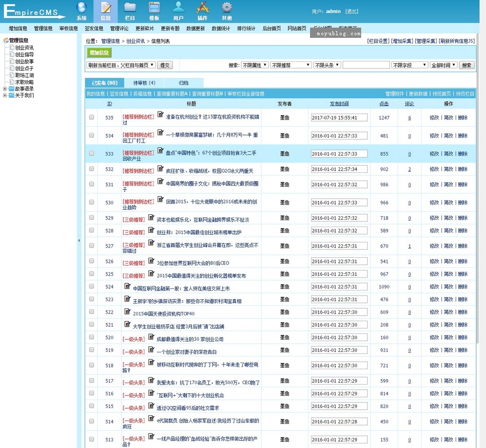Click the folder icon next to 关于我们
The width and height of the screenshot is (486, 448).
point(12,95)
